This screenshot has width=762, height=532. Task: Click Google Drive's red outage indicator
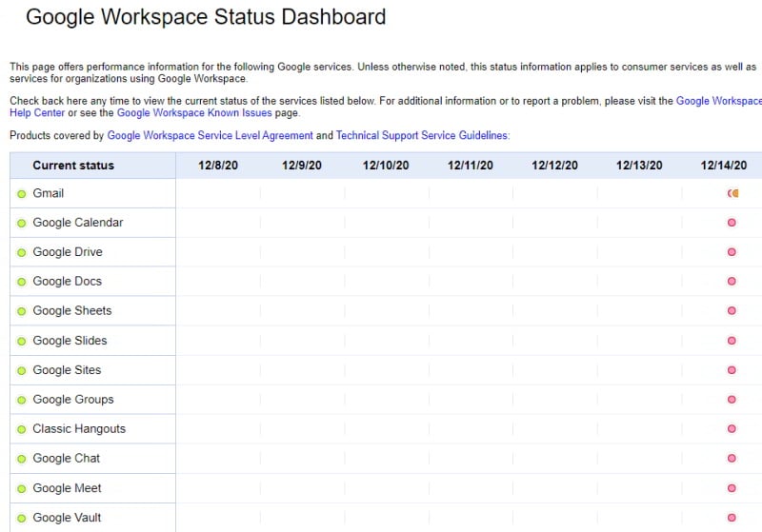point(732,252)
